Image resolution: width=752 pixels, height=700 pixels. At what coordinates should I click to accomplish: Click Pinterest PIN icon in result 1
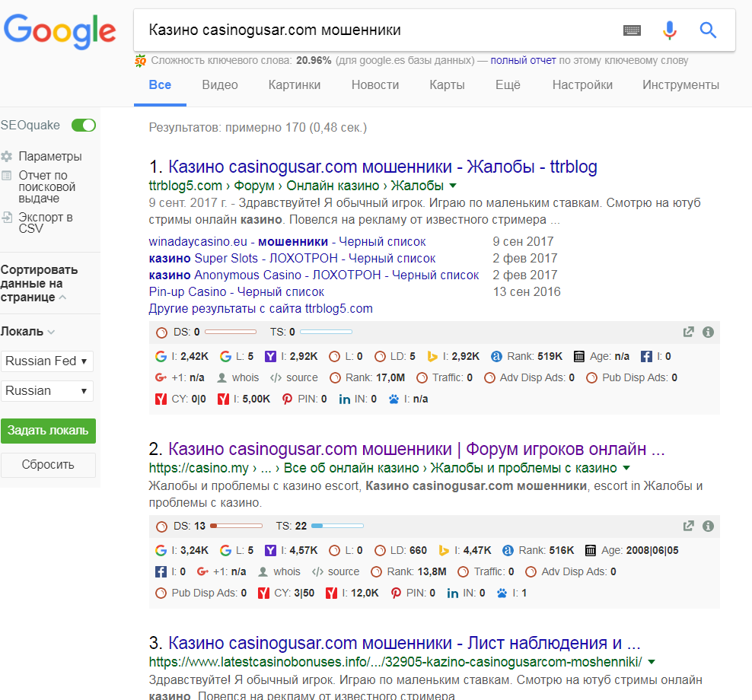[x=287, y=399]
